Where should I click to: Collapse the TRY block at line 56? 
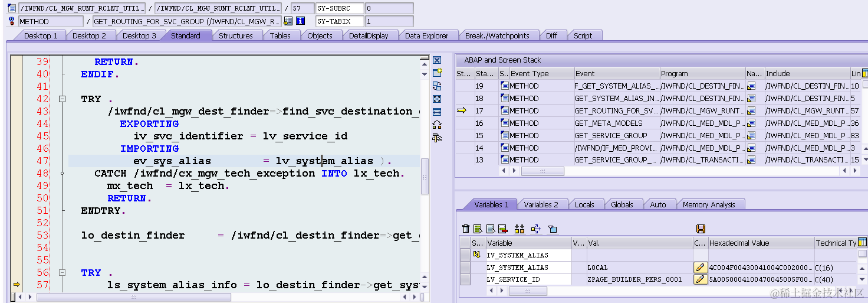[62, 273]
